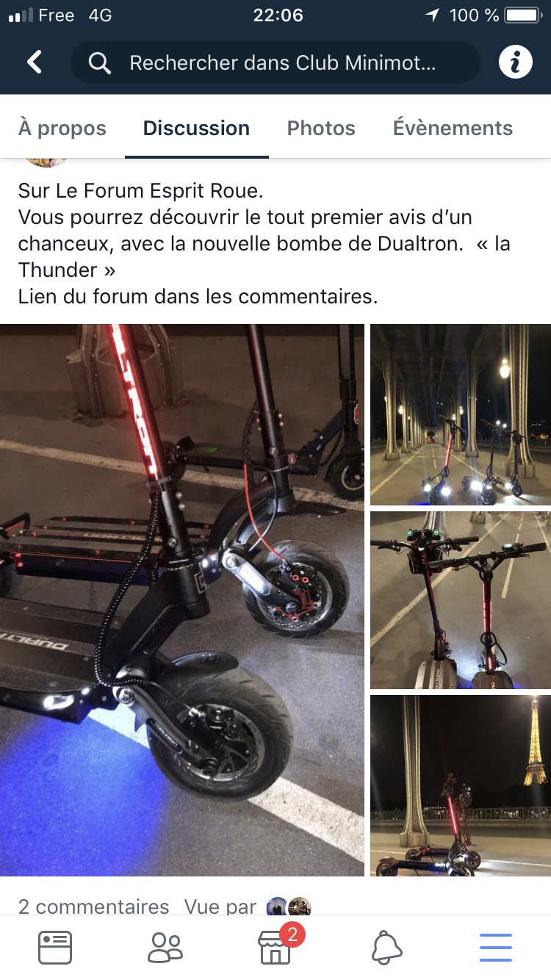
Task: Tap the search magnifier icon
Action: 99,63
